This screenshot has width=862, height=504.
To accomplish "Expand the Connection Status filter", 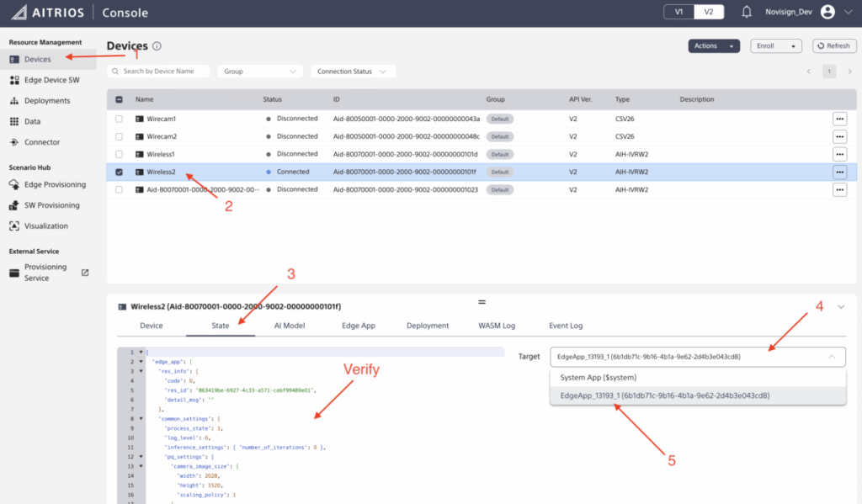I will coord(352,72).
